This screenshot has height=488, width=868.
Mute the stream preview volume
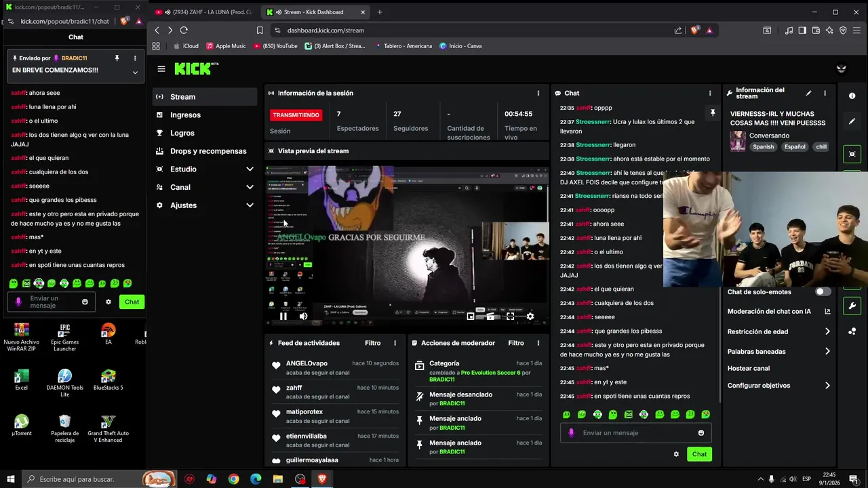[303, 316]
